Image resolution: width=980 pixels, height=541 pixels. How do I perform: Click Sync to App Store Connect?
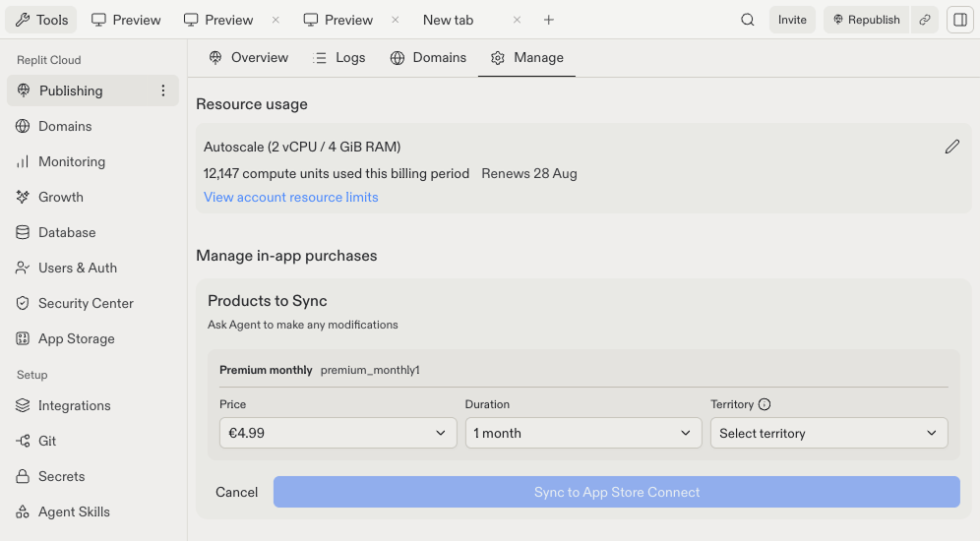pos(617,492)
